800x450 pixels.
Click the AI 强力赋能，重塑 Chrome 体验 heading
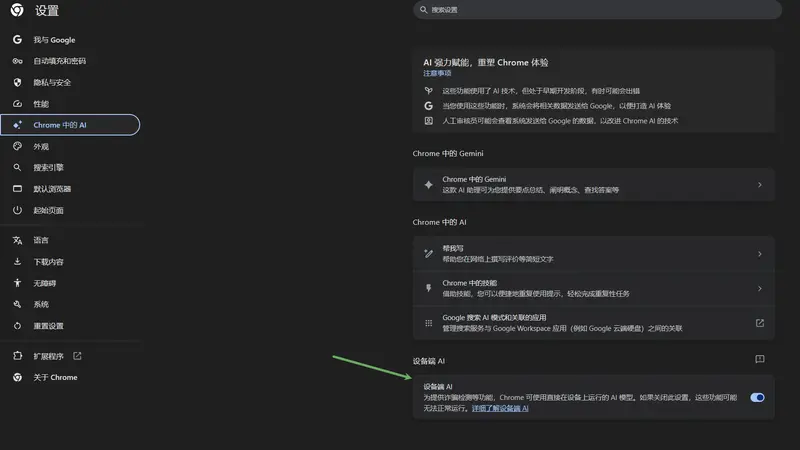pos(486,62)
